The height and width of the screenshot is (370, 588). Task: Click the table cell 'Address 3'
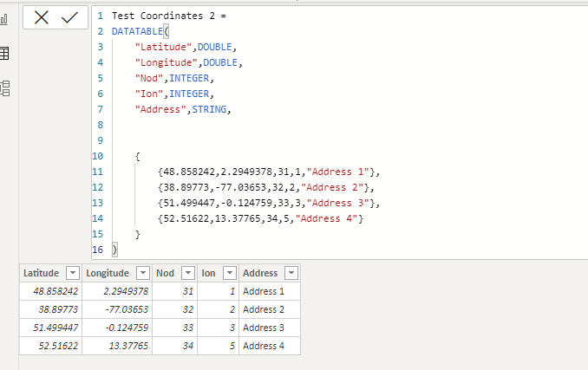click(x=270, y=328)
